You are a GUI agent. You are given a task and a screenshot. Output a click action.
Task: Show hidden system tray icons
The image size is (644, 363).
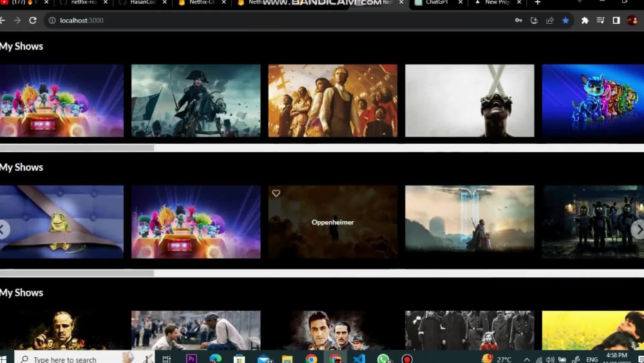pos(527,359)
